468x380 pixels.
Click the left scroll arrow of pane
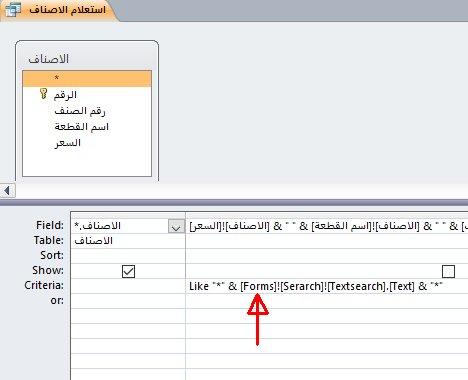point(7,191)
